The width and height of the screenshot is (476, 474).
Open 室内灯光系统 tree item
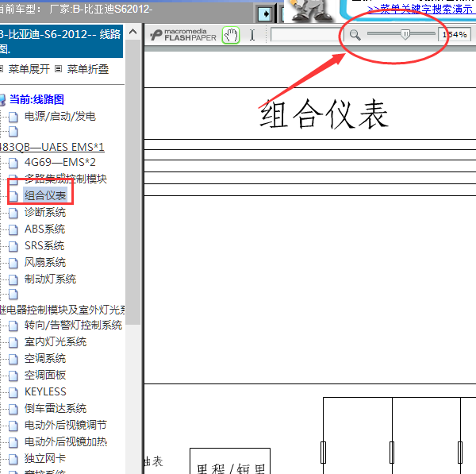[56, 342]
